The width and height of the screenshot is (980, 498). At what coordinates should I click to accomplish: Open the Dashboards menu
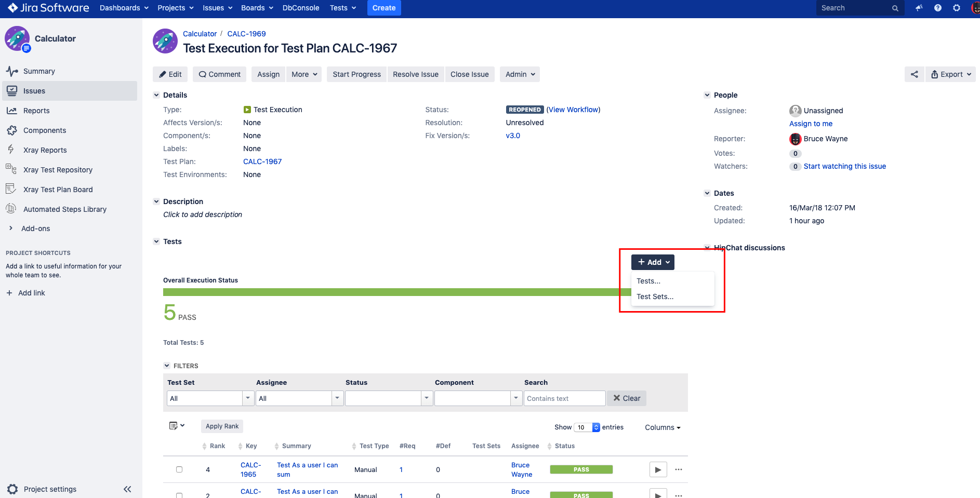[x=124, y=8]
